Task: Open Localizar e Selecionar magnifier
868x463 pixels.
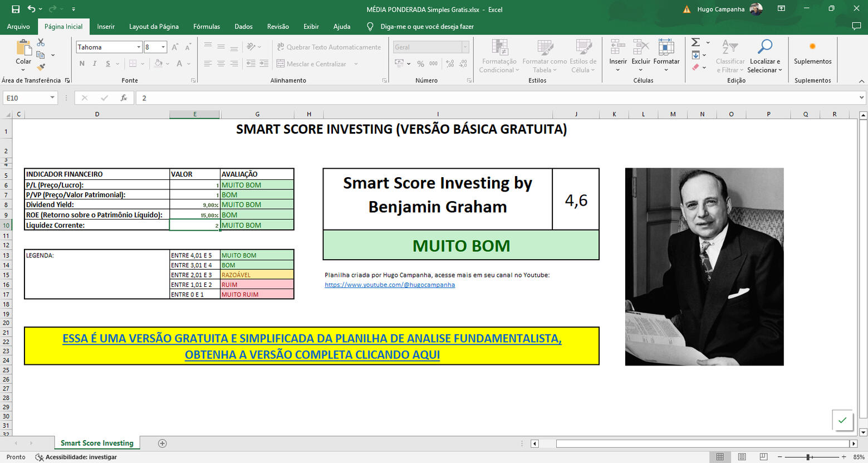Action: click(x=765, y=48)
